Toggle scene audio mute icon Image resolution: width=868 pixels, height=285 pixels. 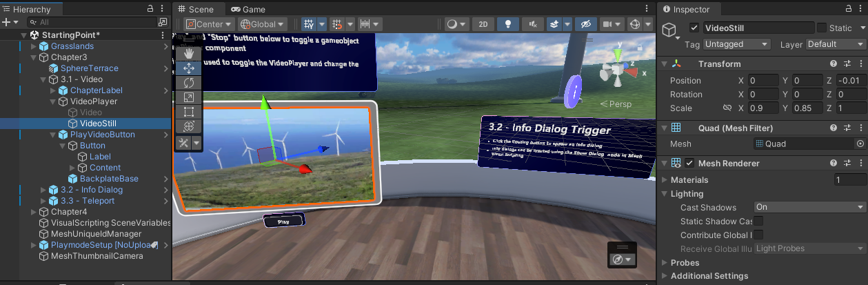click(532, 24)
